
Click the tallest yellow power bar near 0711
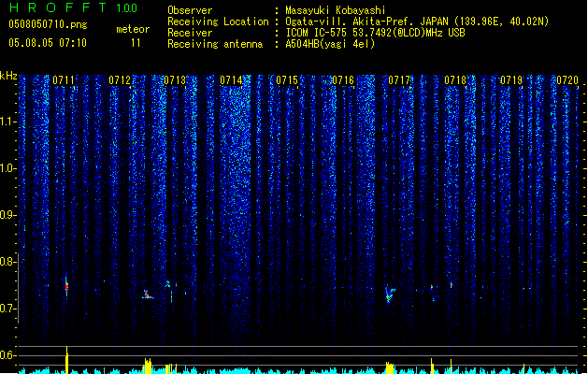tap(66, 359)
